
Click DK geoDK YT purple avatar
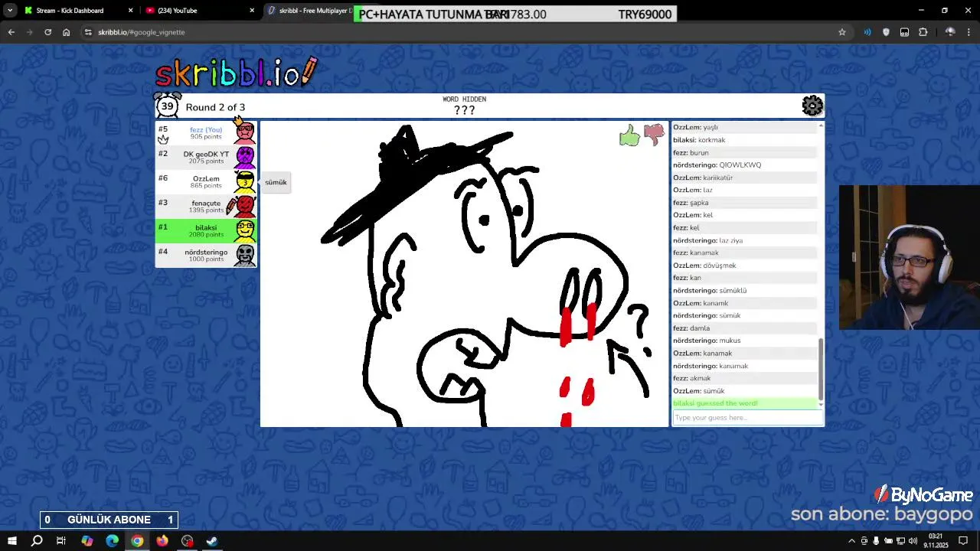(x=245, y=157)
